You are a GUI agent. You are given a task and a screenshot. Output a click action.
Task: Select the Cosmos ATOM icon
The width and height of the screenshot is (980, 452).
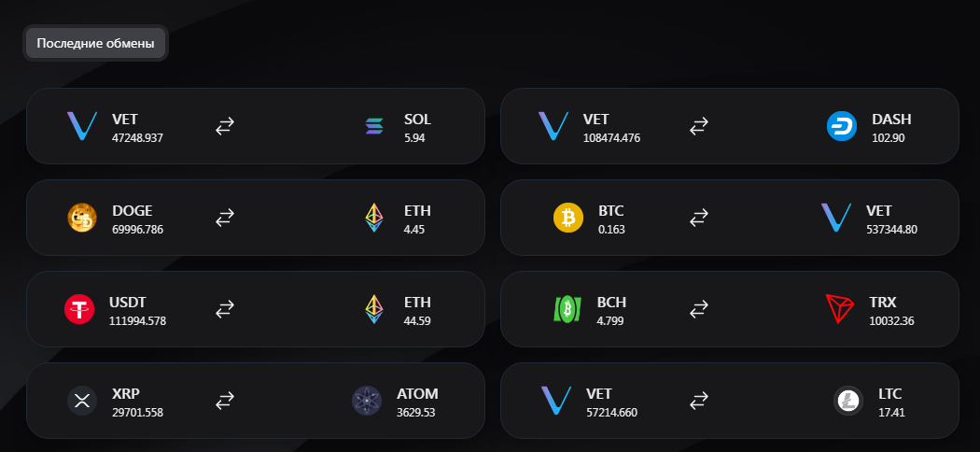pos(367,401)
